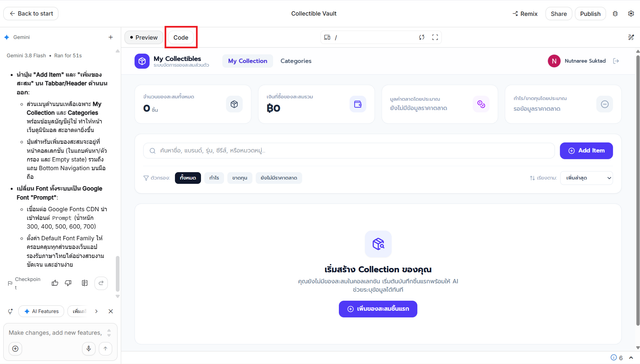The image size is (640, 364).
Task: Click the Gemini sparkle icon
Action: tap(7, 37)
